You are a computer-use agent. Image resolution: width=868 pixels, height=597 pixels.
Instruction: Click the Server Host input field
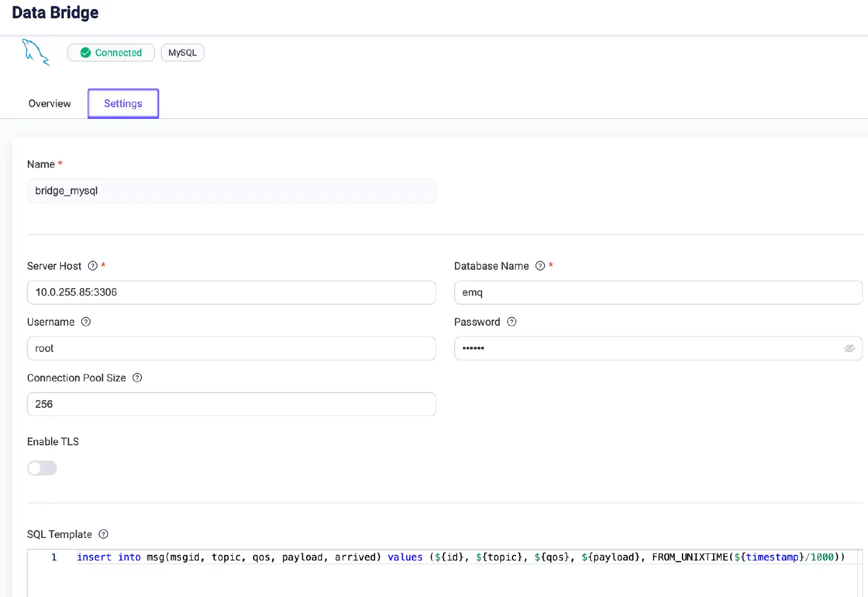click(232, 292)
